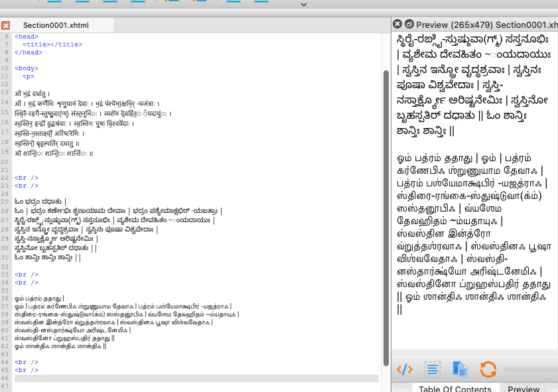Viewport: 558px width, 392px height.
Task: Switch to the Preview tab at bottom
Action: (x=523, y=389)
